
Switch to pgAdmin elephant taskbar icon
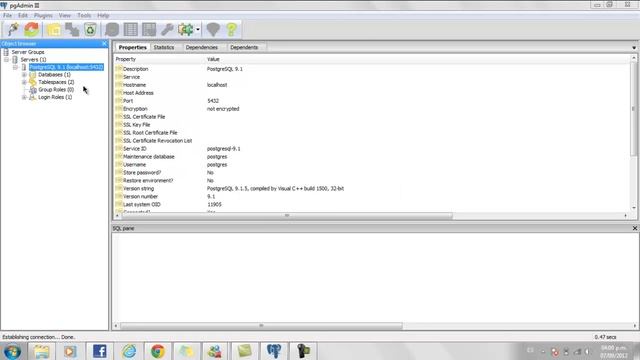274,351
